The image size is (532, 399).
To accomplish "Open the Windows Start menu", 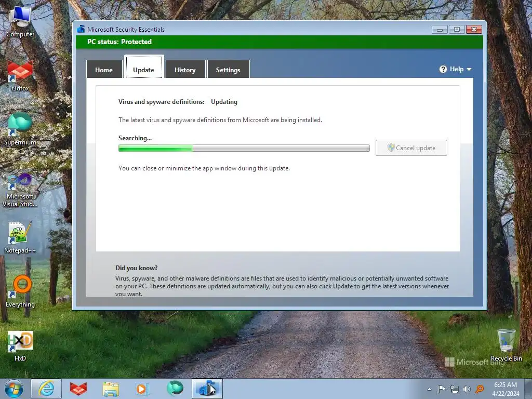I will [14, 389].
